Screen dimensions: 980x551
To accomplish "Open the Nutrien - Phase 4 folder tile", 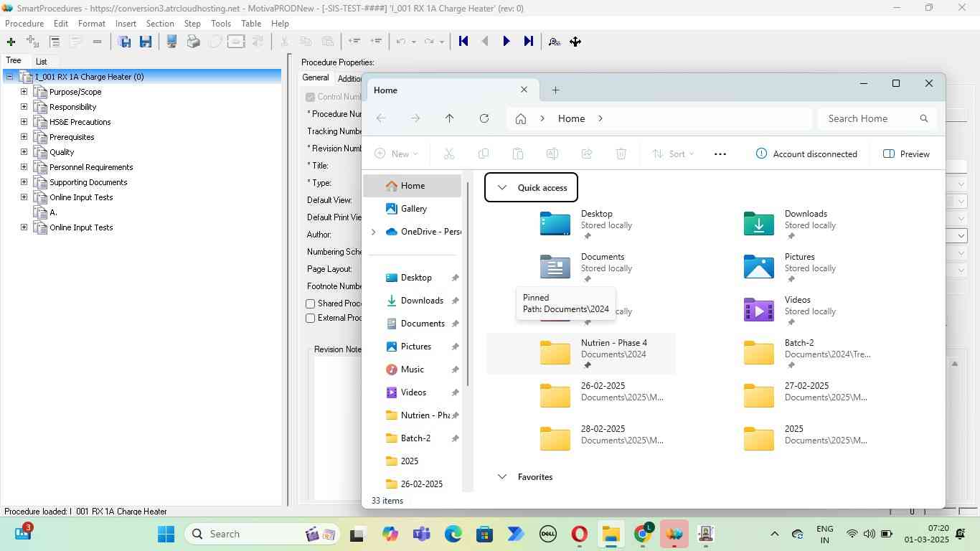I will (581, 353).
